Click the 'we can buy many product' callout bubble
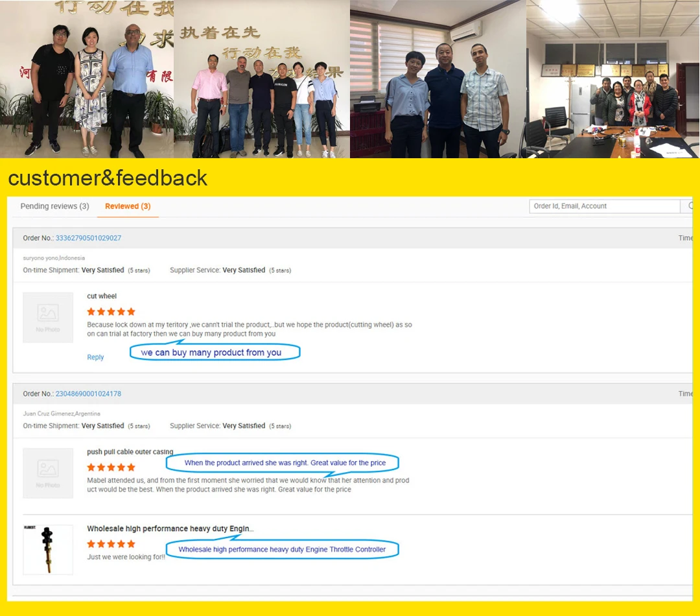This screenshot has height=616, width=700. click(x=215, y=353)
